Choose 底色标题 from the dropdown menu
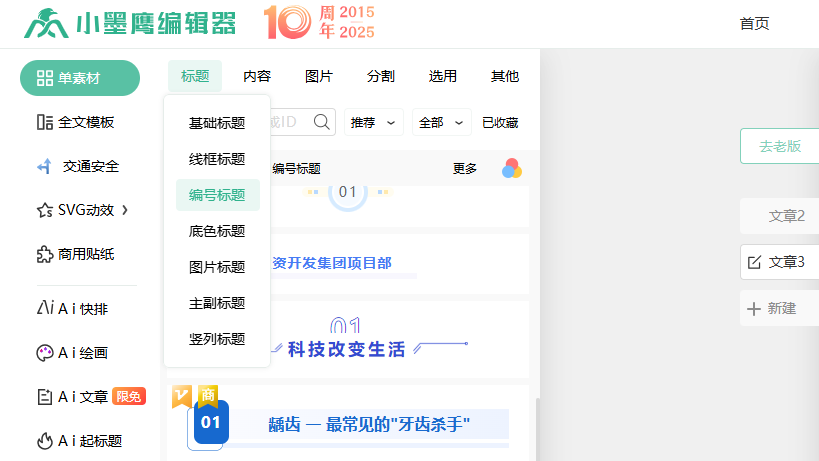Image resolution: width=819 pixels, height=461 pixels. click(217, 231)
